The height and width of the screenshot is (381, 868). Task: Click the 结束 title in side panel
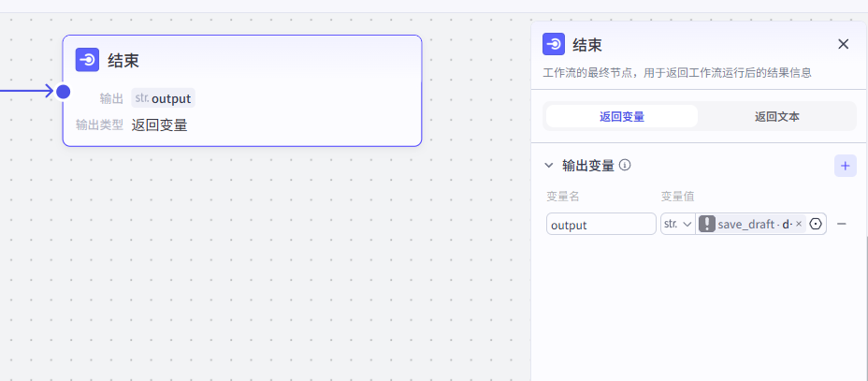click(587, 44)
